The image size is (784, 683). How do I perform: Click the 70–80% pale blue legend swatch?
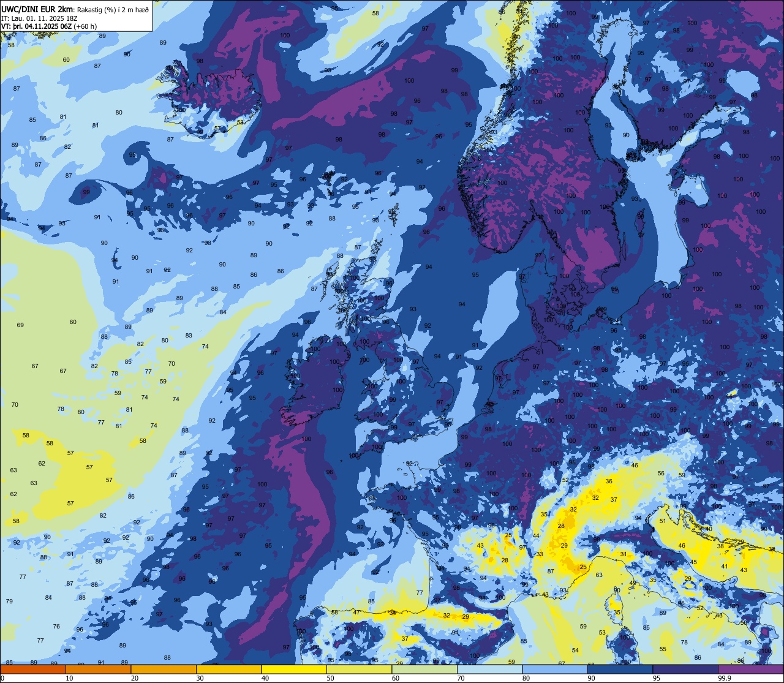point(489,669)
